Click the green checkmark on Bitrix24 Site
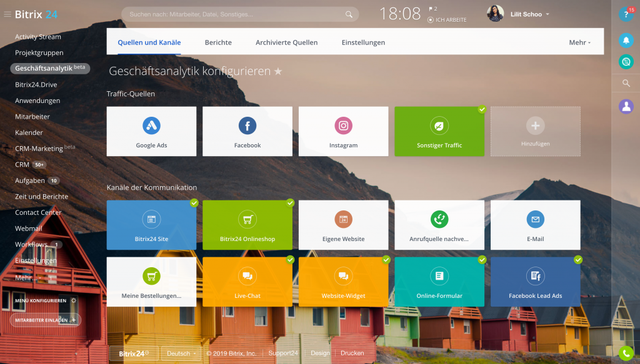The image size is (640, 364). 194,202
